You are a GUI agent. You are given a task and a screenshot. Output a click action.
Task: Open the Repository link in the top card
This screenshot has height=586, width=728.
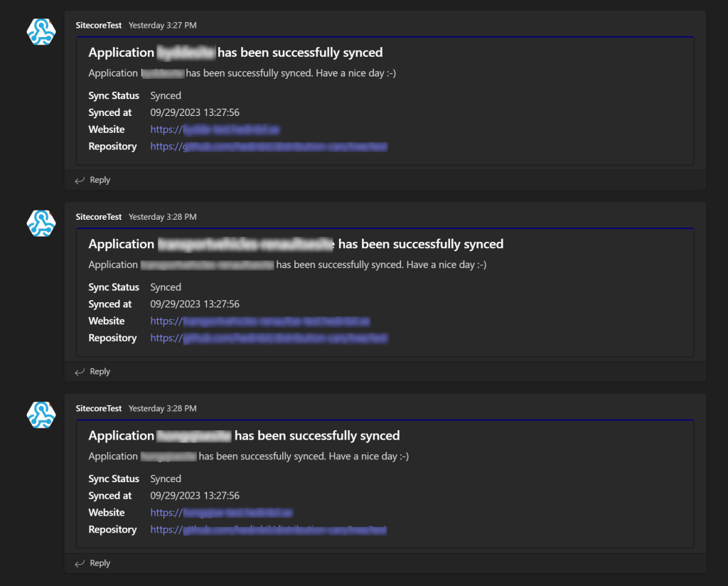coord(268,146)
